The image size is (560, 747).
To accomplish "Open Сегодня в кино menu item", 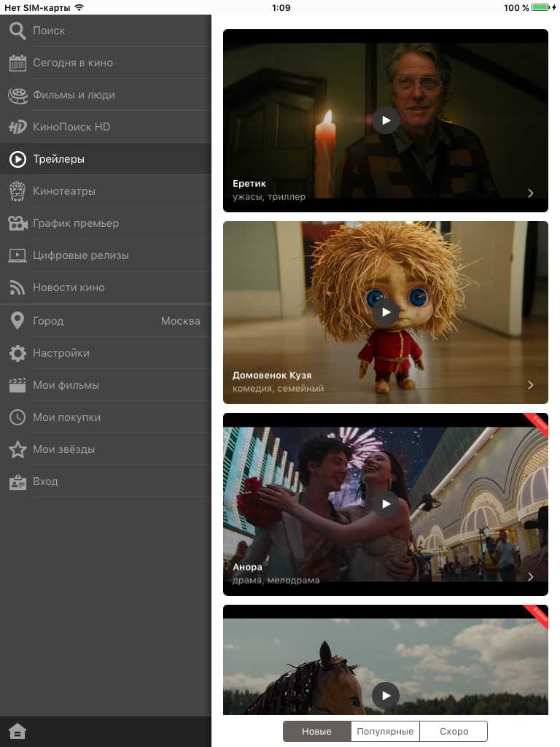I will point(106,63).
